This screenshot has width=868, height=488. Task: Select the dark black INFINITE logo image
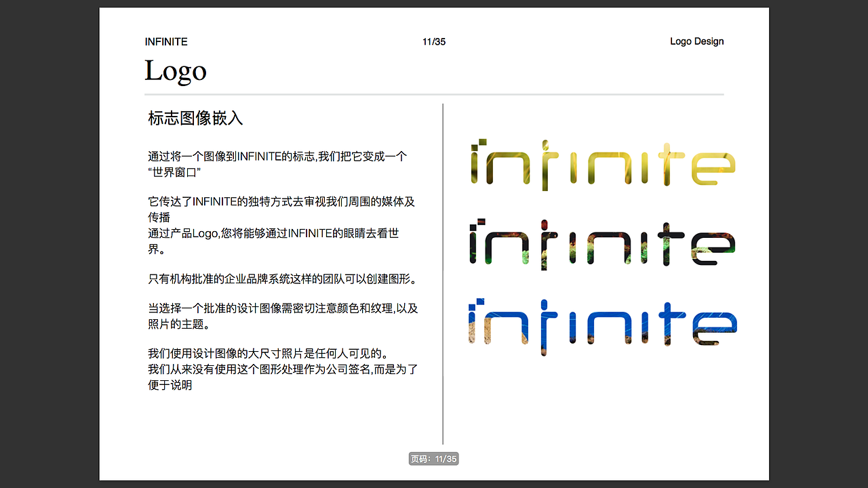(602, 244)
